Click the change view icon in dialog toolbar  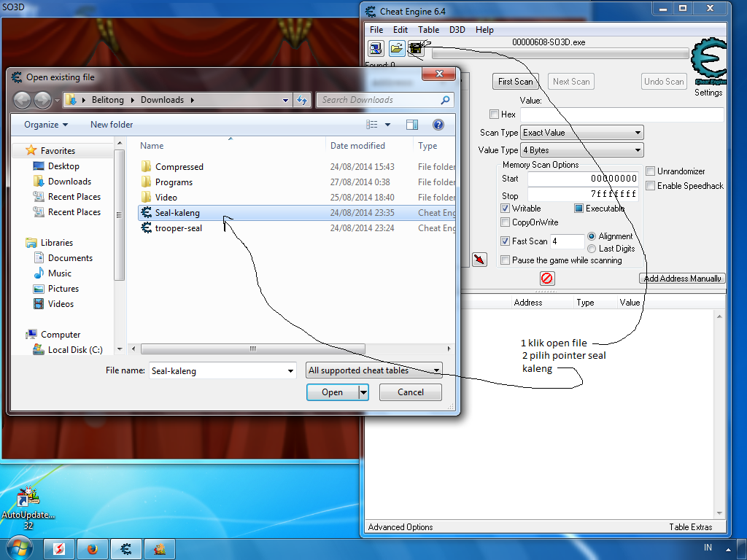[x=372, y=125]
